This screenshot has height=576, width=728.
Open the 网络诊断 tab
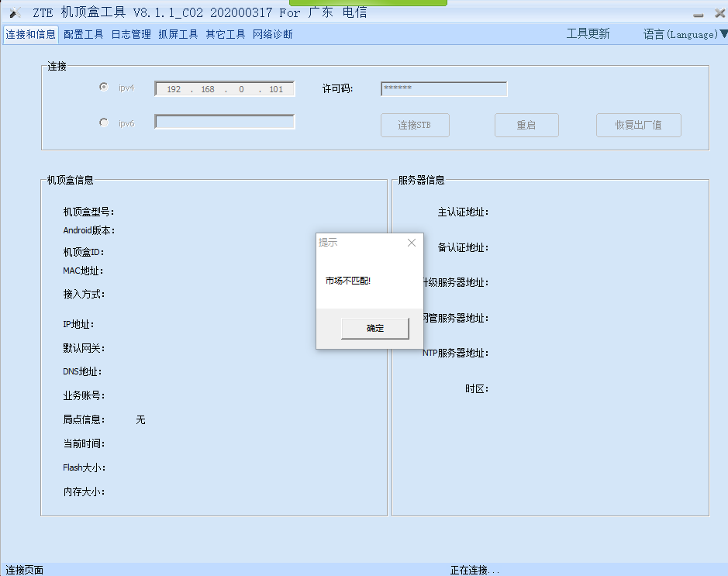[273, 34]
